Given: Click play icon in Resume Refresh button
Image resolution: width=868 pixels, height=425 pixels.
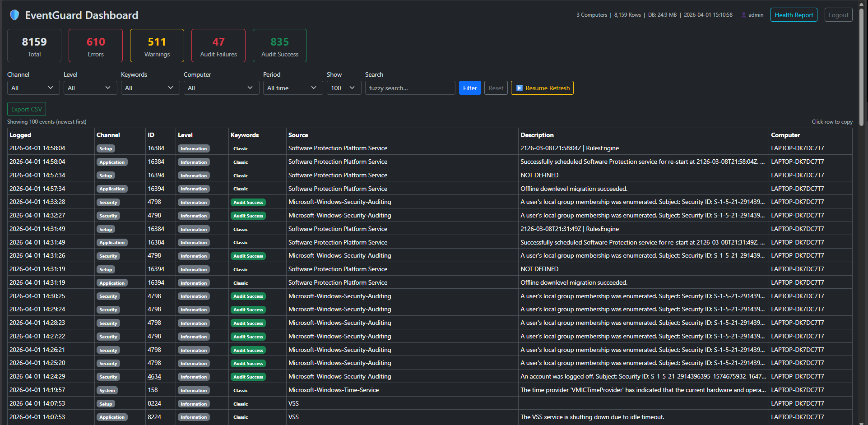Looking at the screenshot, I should (519, 88).
